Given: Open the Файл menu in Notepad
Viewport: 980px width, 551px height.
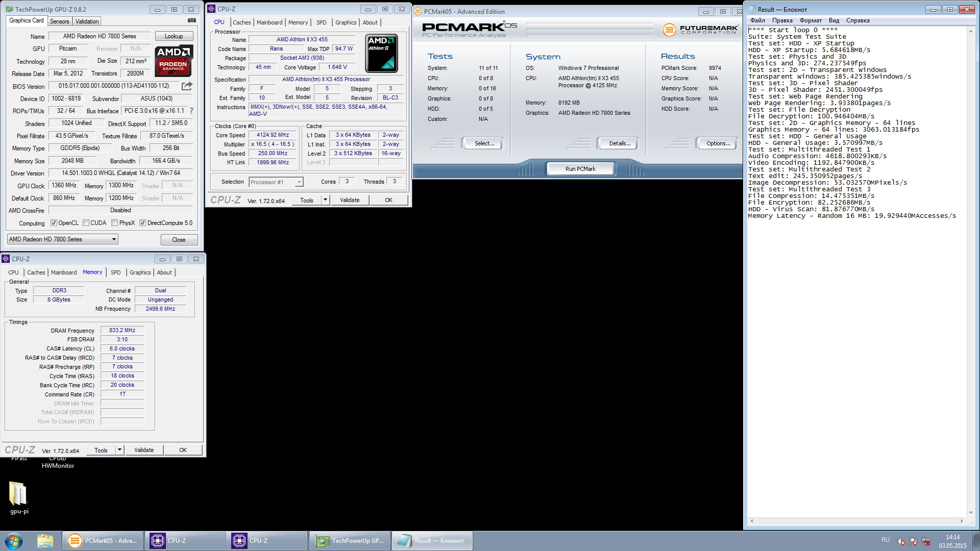Looking at the screenshot, I should [757, 20].
